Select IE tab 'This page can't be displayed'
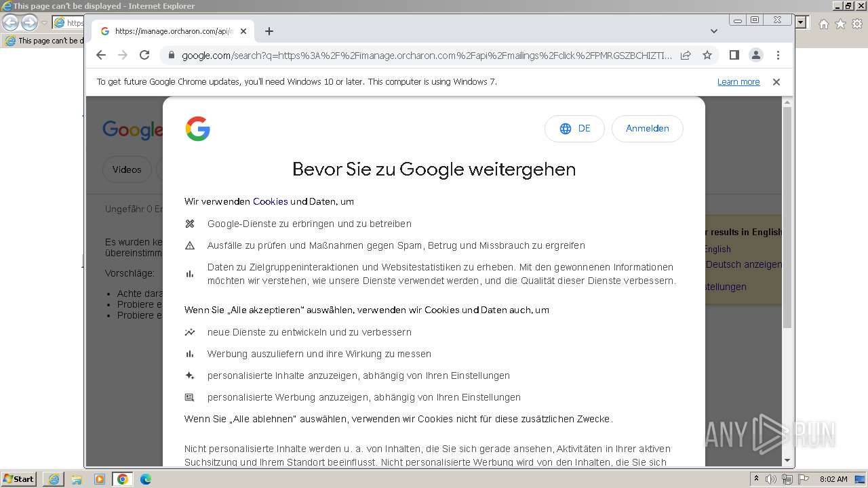Viewport: 868px width, 488px height. (x=44, y=41)
